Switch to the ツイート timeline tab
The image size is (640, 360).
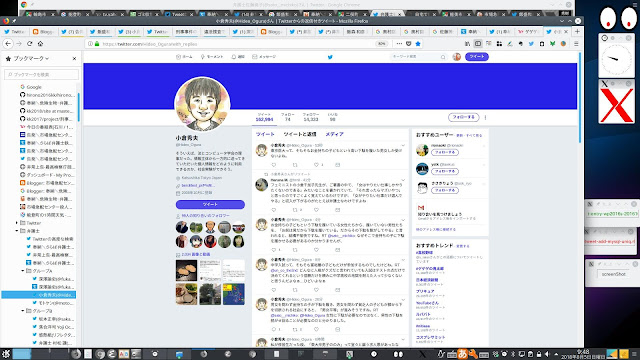pos(265,134)
